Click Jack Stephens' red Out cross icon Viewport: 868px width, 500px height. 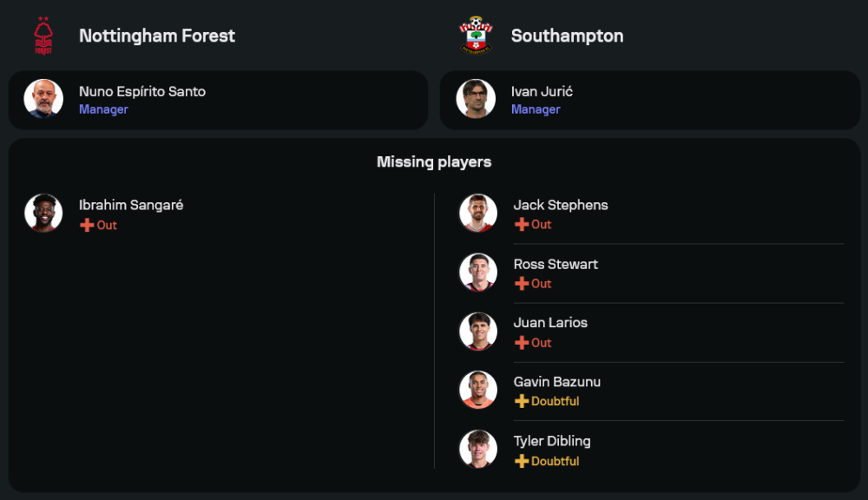(x=522, y=225)
